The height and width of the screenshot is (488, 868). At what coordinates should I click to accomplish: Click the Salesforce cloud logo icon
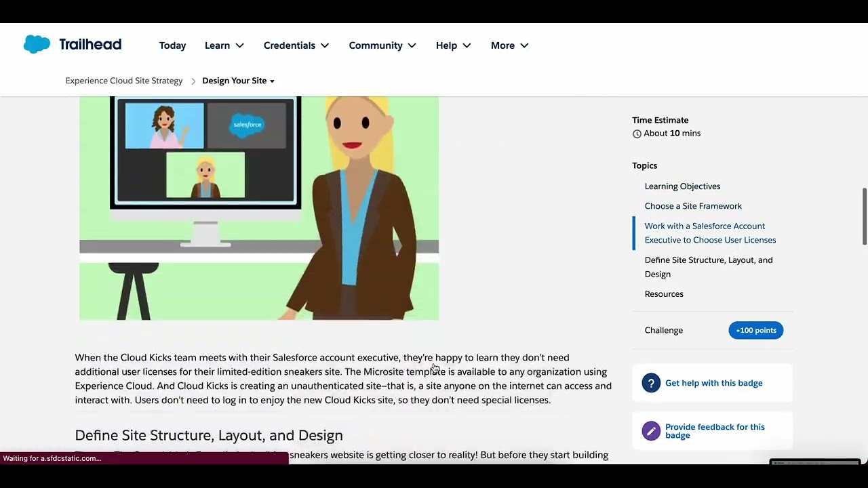pyautogui.click(x=37, y=45)
